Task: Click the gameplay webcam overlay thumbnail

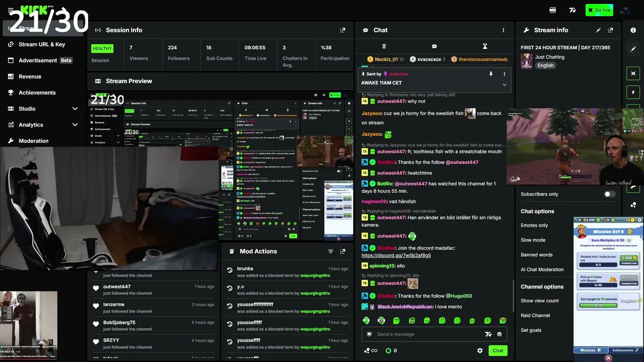Action: tap(575, 146)
